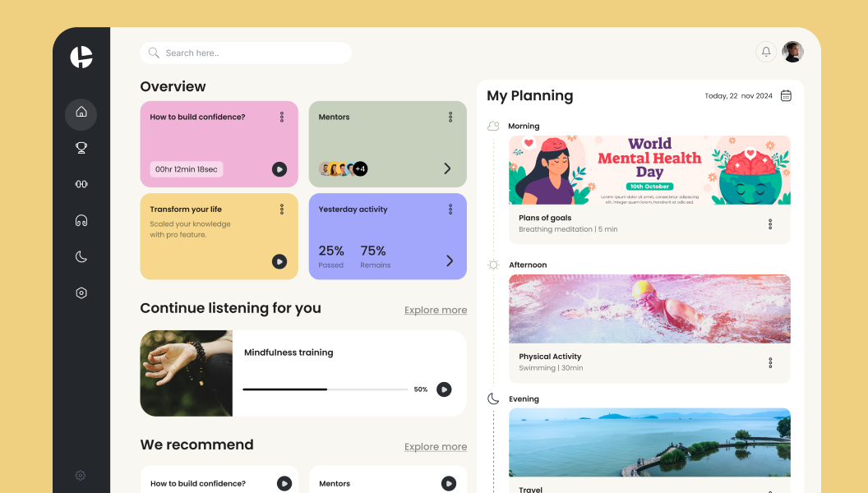Open three-dot menu on Physical Activity
Screen dimensions: 868x493
tap(770, 362)
